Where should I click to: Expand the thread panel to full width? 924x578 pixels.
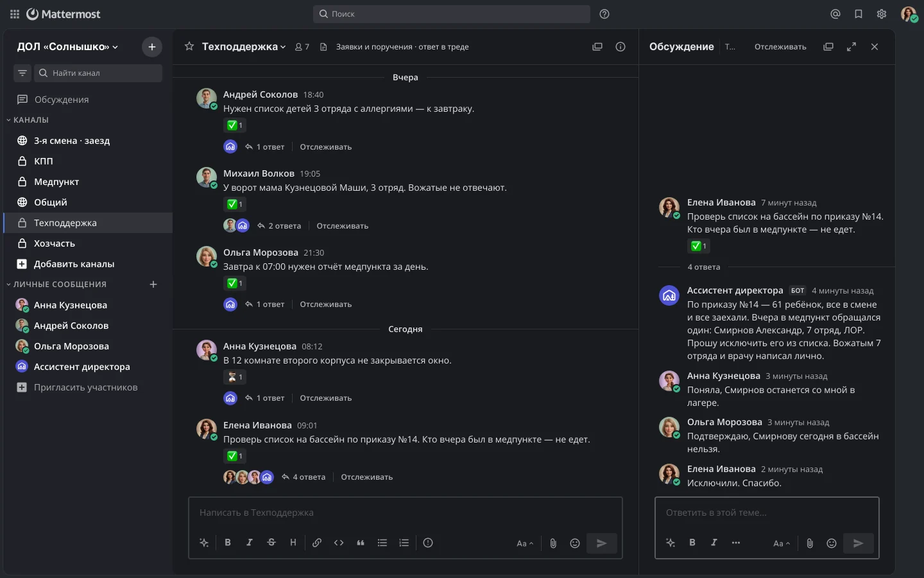(x=851, y=47)
